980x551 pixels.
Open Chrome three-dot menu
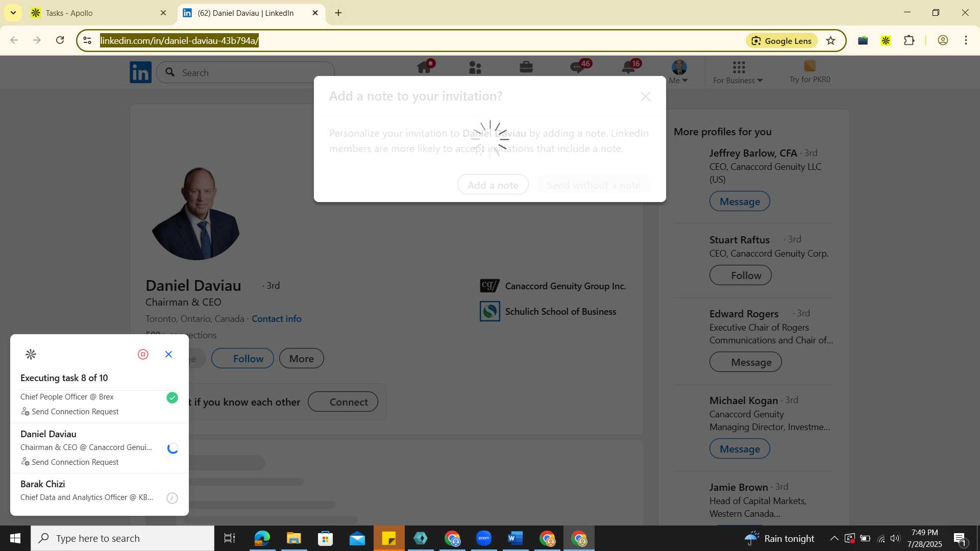coord(966,40)
